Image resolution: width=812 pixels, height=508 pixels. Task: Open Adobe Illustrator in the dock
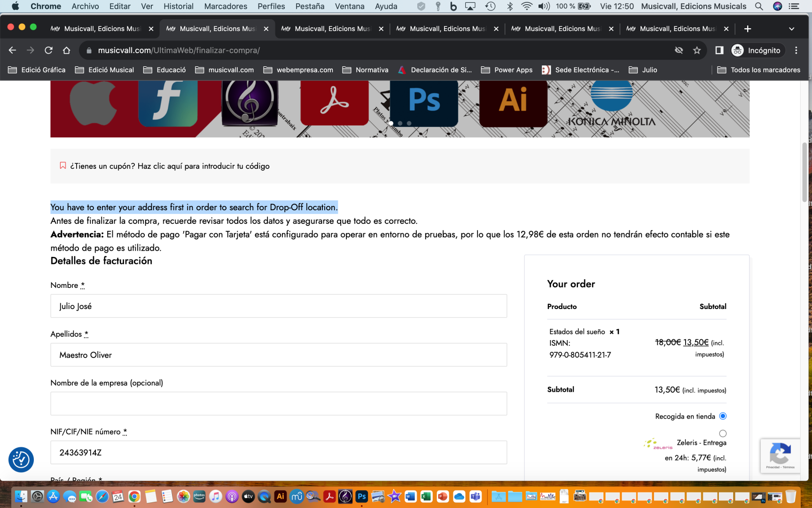point(281,496)
